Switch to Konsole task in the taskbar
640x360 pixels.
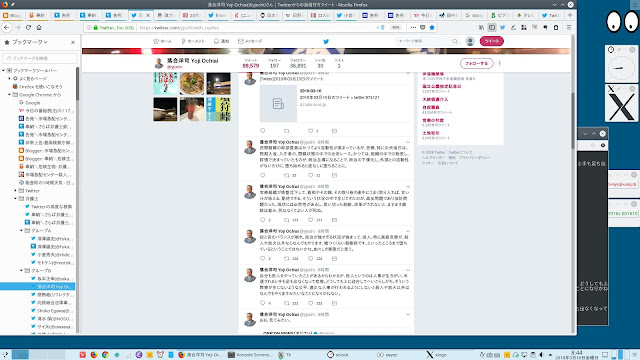click(x=250, y=355)
